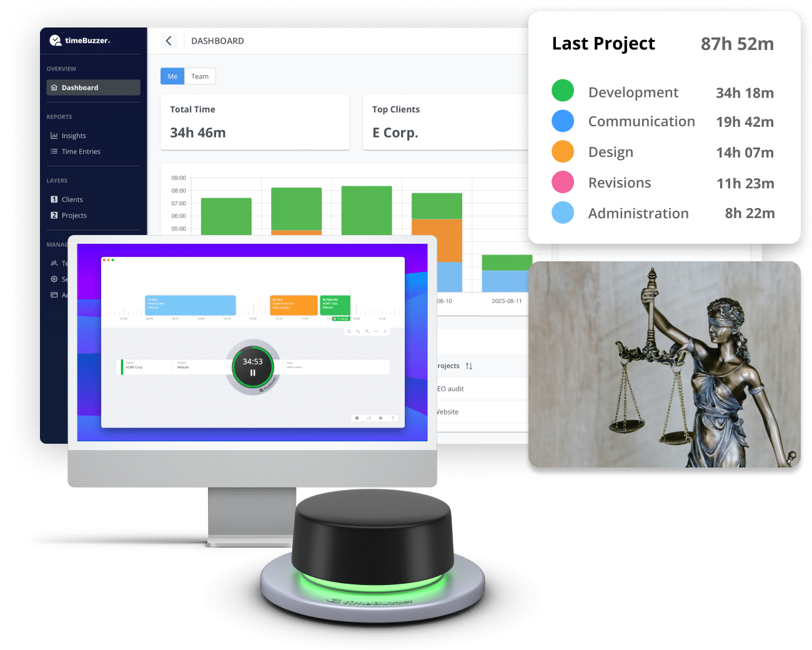Open Settings via the gear icon

[54, 279]
